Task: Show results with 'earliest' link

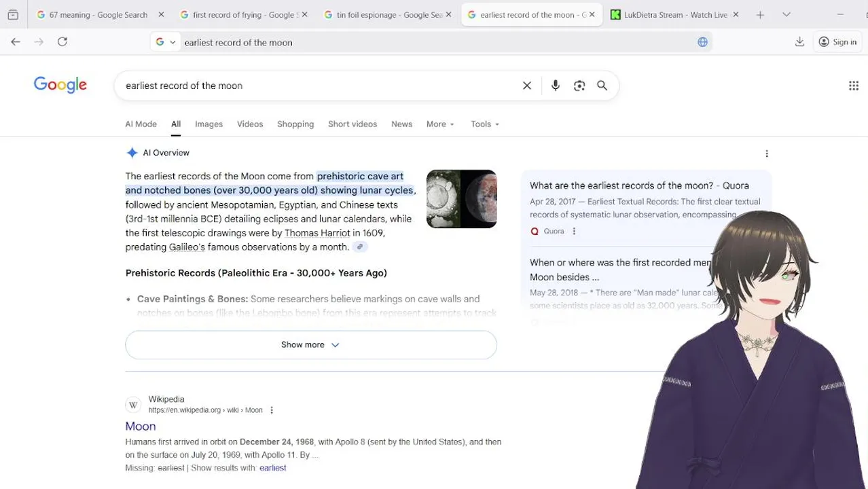Action: click(x=272, y=468)
